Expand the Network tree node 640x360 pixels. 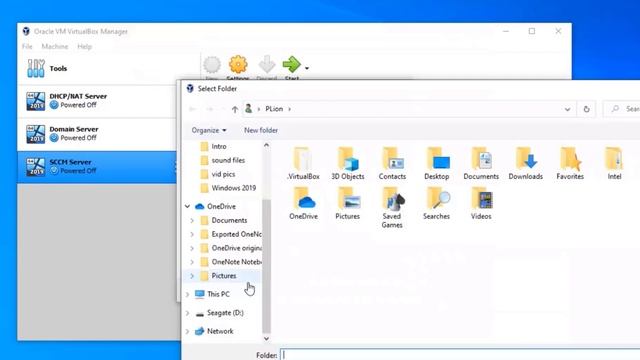tap(187, 331)
